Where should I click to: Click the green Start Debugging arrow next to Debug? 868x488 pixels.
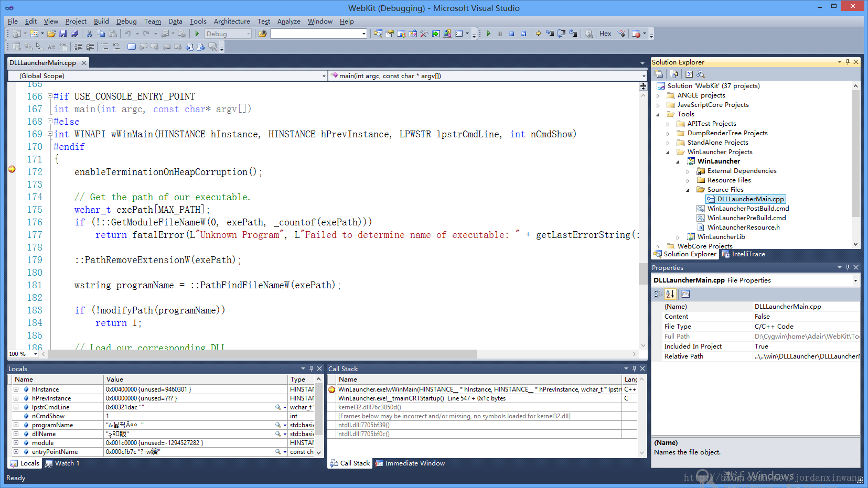click(197, 34)
